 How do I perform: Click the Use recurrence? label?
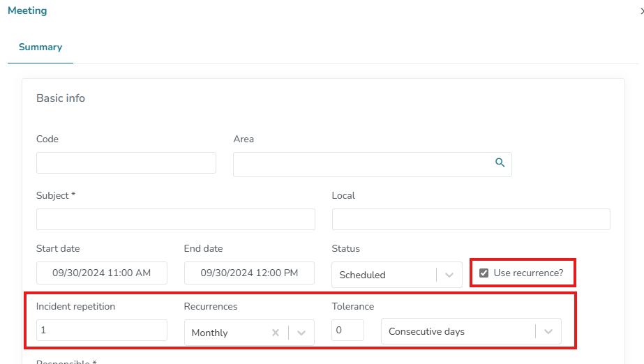tap(528, 273)
